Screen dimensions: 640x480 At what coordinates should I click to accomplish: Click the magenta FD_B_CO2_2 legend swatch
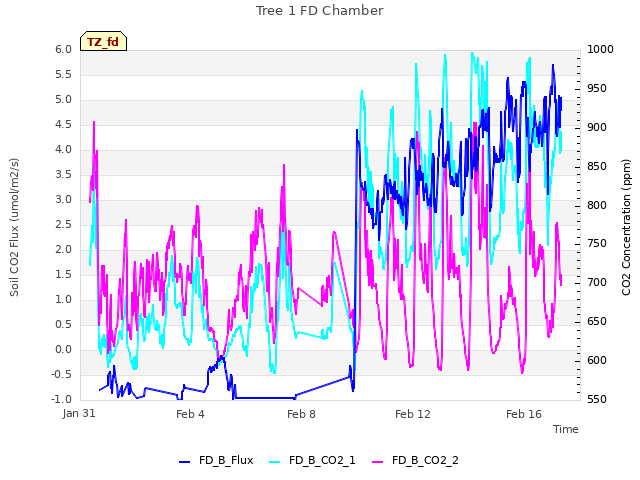pyautogui.click(x=378, y=461)
